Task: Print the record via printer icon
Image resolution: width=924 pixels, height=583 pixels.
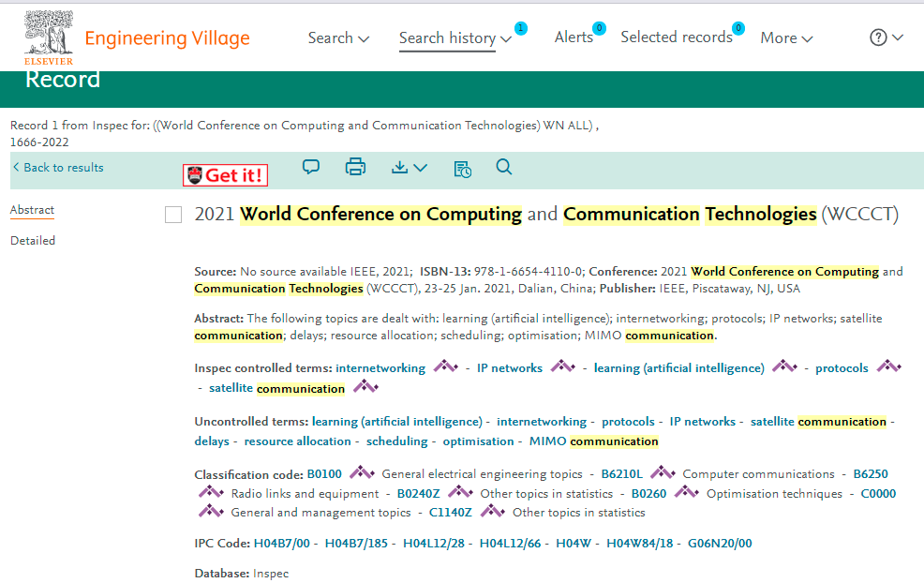Action: click(355, 167)
